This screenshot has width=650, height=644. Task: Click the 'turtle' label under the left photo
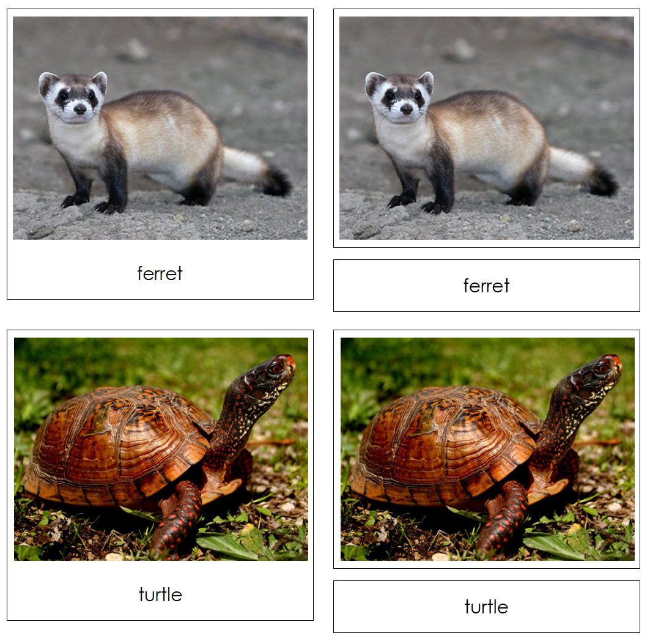click(x=160, y=594)
